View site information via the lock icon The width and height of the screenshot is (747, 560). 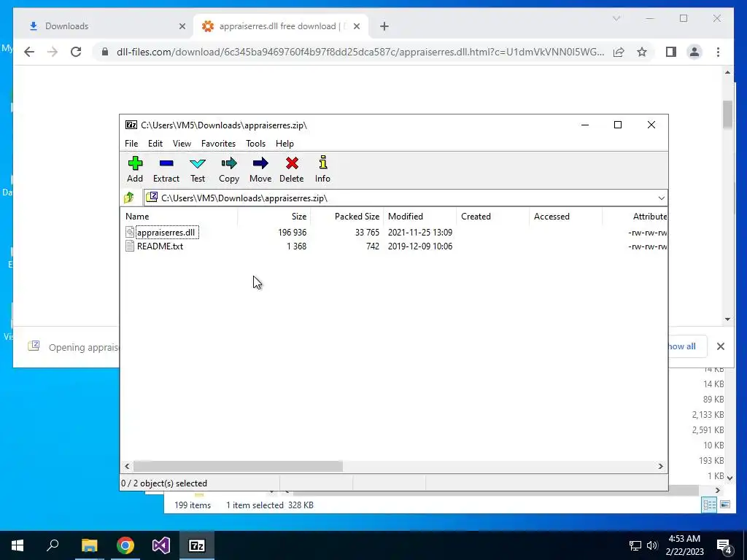click(105, 52)
